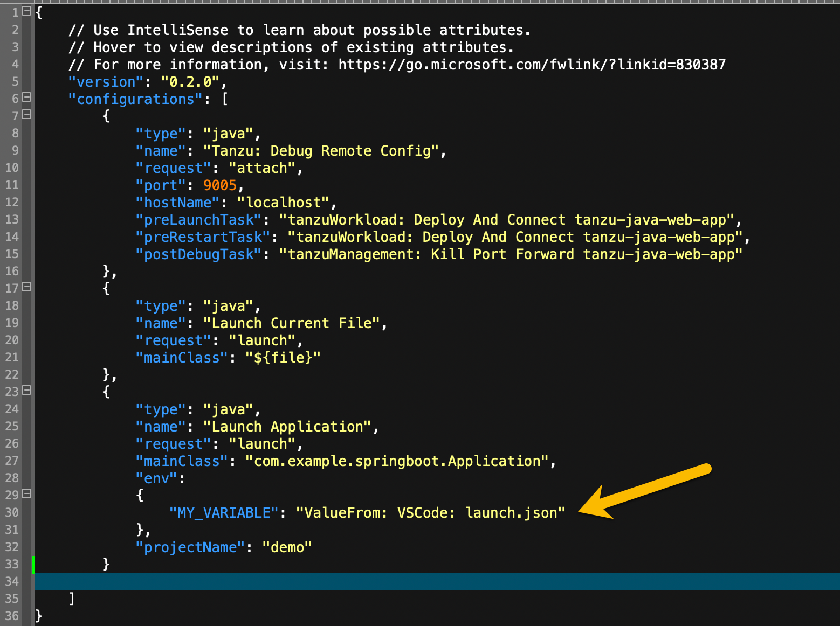Click line number 11 in the gutter
The image size is (840, 626).
[x=12, y=185]
